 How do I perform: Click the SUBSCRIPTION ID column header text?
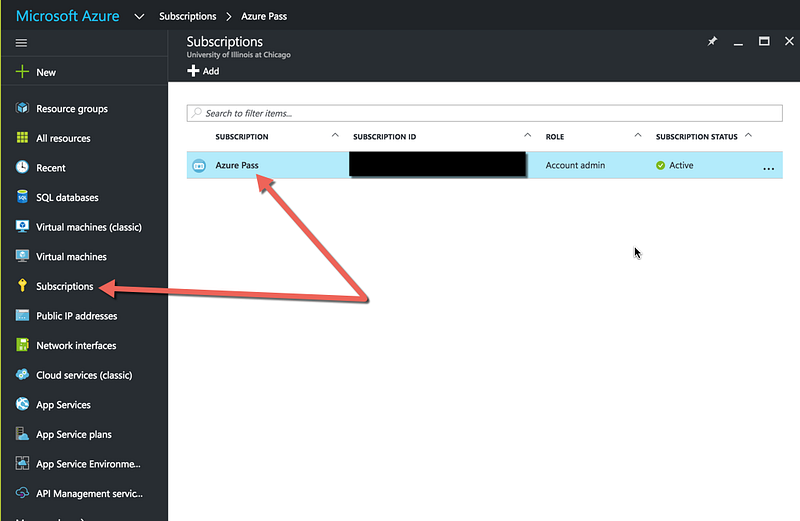(x=385, y=137)
